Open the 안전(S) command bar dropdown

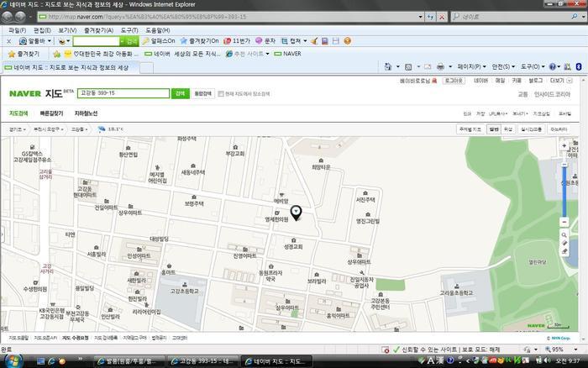[503, 66]
